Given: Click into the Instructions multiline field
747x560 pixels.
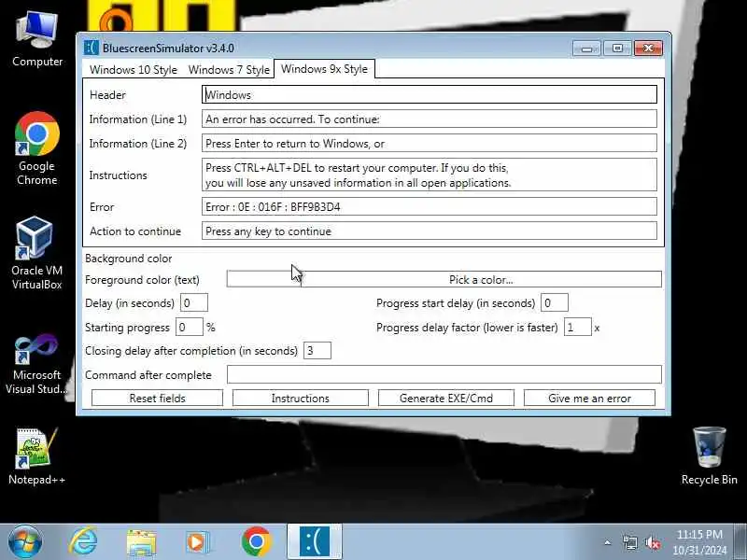Looking at the screenshot, I should [x=430, y=175].
